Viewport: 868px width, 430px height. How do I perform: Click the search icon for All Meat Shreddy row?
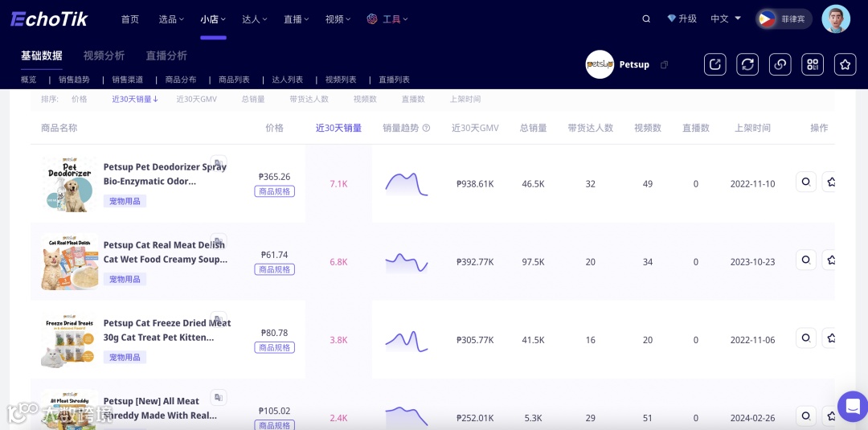[x=806, y=416]
